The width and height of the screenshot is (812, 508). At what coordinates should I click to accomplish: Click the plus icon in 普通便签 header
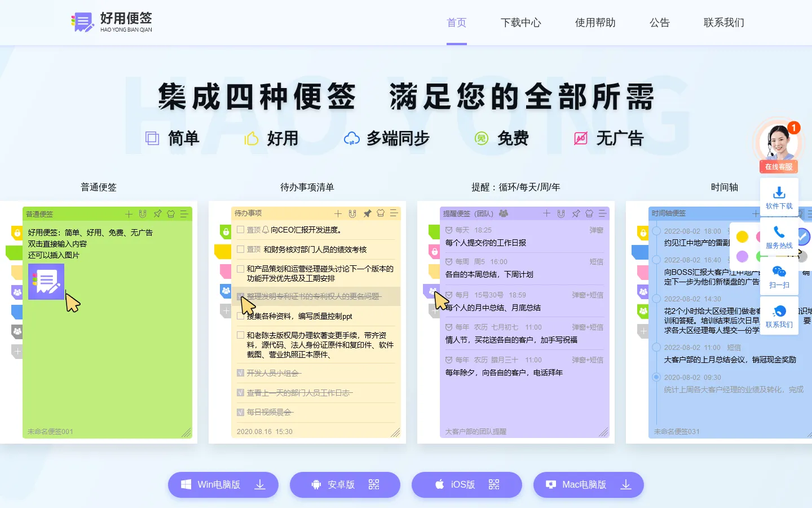pos(129,214)
